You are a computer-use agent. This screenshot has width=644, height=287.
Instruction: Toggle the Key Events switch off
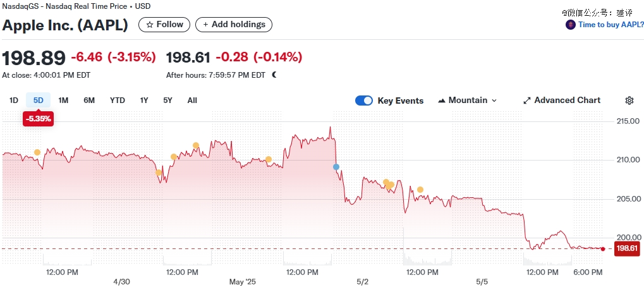tap(364, 101)
